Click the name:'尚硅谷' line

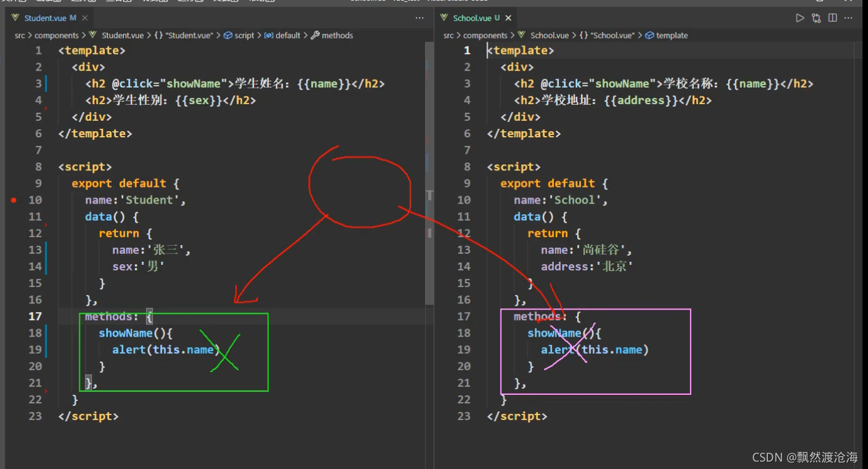click(586, 250)
